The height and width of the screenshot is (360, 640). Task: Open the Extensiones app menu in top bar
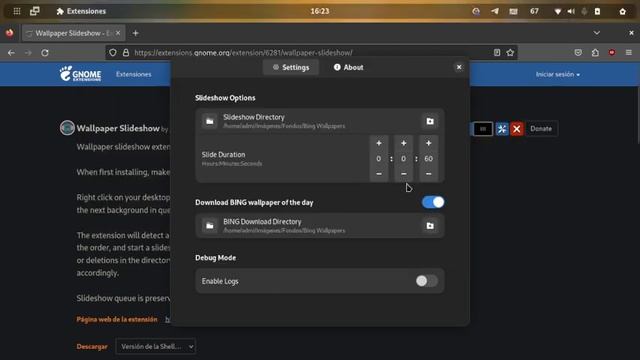point(81,11)
